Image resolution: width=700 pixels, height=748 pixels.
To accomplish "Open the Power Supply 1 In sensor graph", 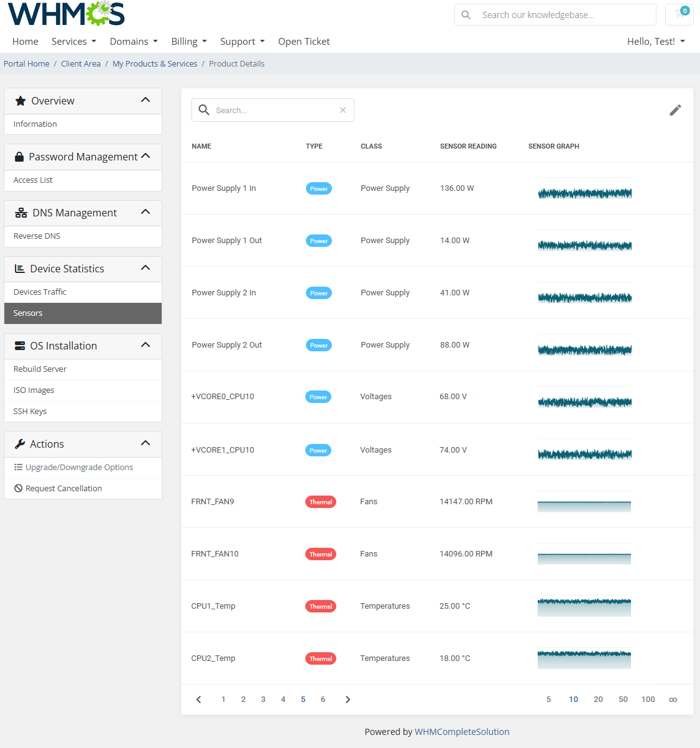I will pyautogui.click(x=585, y=189).
